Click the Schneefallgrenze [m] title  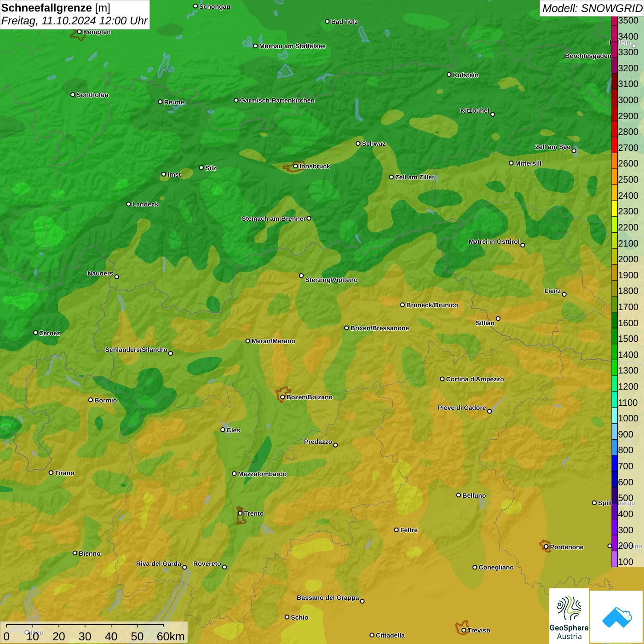[56, 8]
